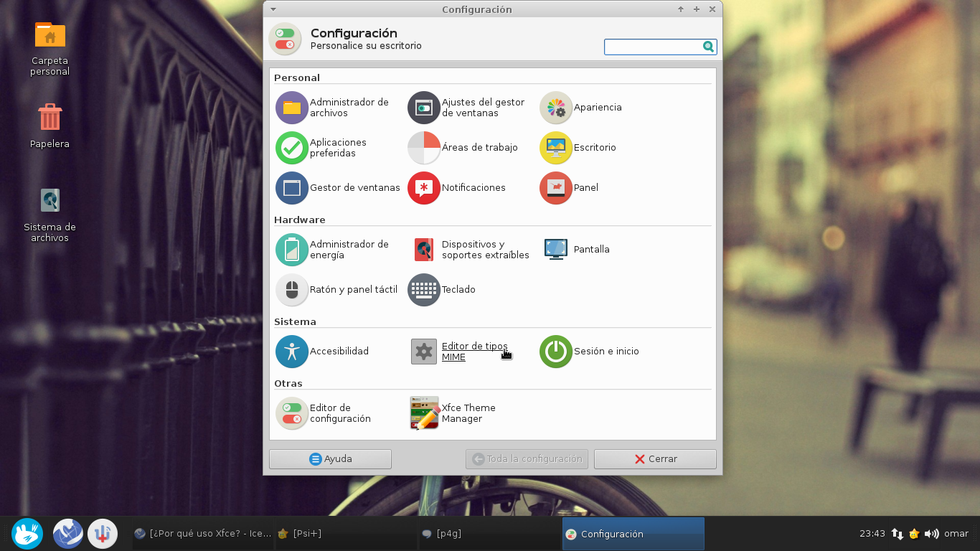
Task: Open Administrador de energía battery icon
Action: coord(292,250)
